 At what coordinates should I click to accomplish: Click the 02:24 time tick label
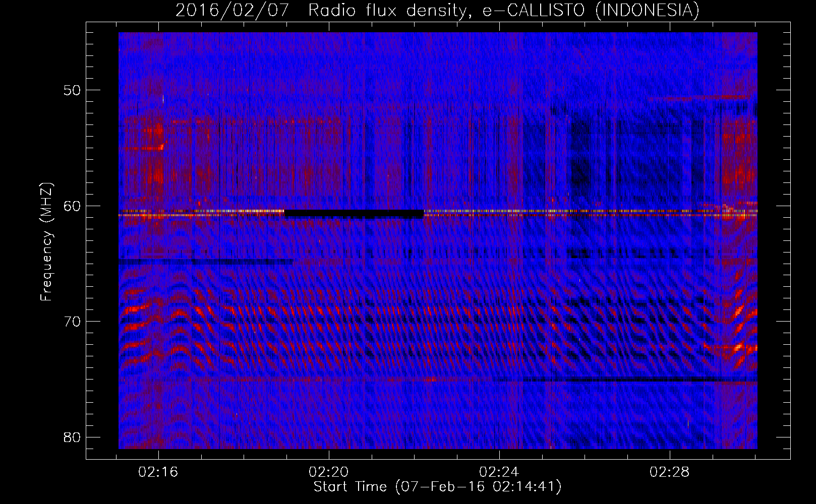pos(499,472)
